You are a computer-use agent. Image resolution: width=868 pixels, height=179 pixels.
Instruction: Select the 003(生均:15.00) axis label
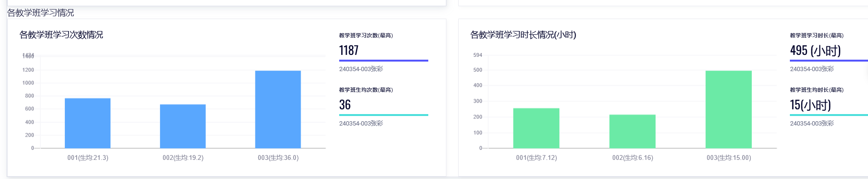tap(729, 158)
